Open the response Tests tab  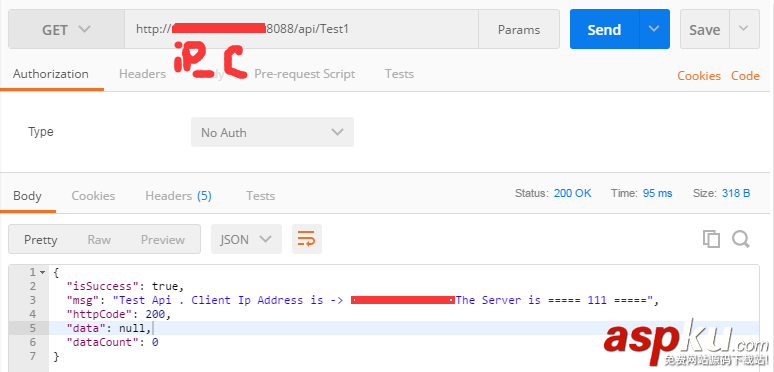(x=260, y=196)
